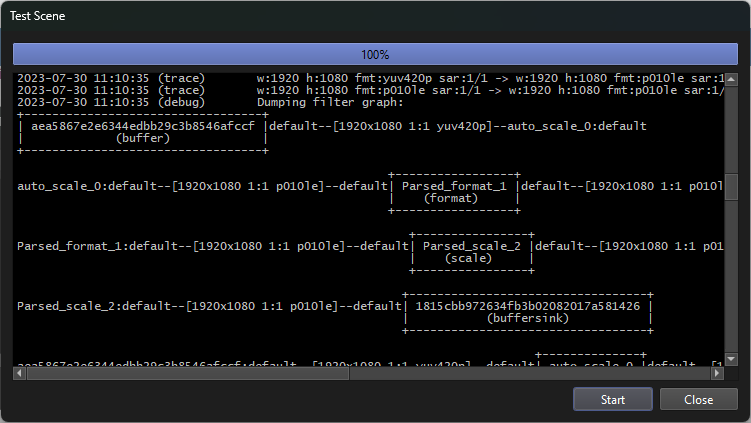Image resolution: width=751 pixels, height=423 pixels.
Task: Click vertical scrollbar track below the thumb
Action: (x=731, y=280)
